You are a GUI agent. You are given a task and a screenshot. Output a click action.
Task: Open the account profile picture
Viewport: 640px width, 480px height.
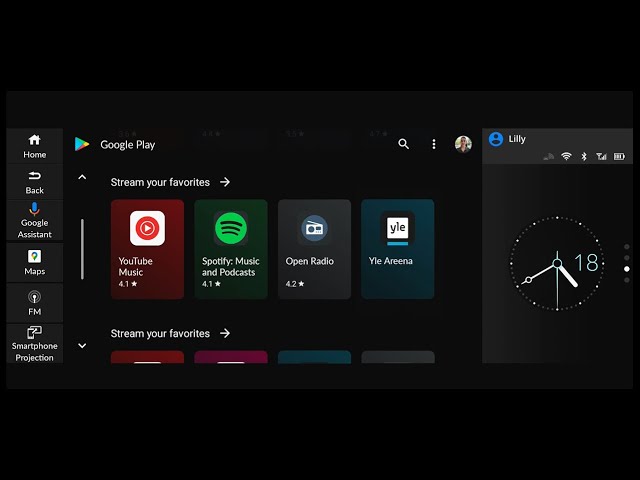coord(463,144)
